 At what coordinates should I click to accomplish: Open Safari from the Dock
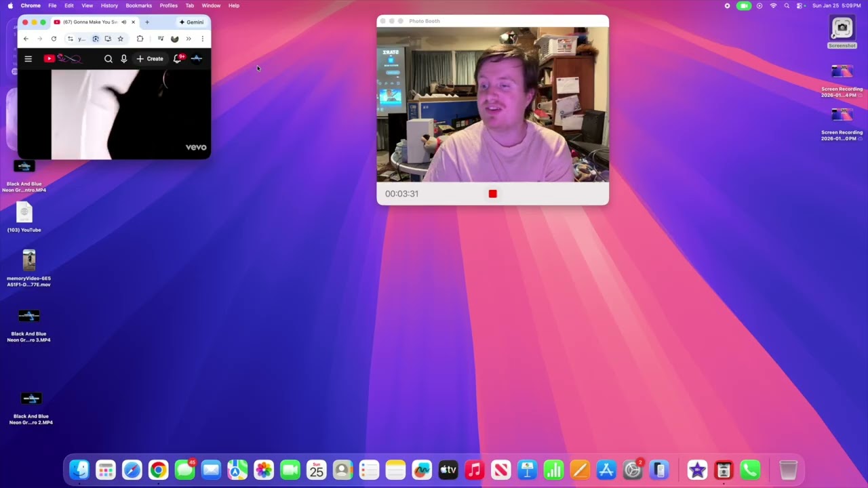(132, 470)
